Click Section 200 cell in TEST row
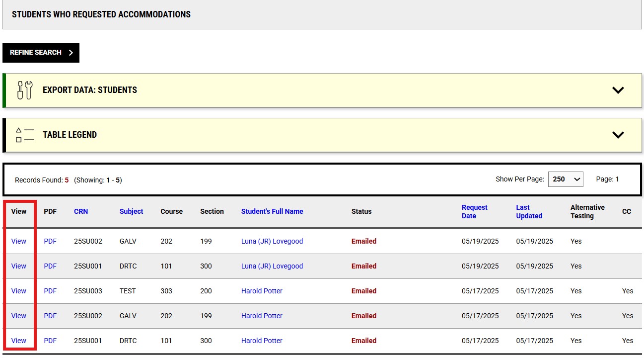 (x=206, y=291)
